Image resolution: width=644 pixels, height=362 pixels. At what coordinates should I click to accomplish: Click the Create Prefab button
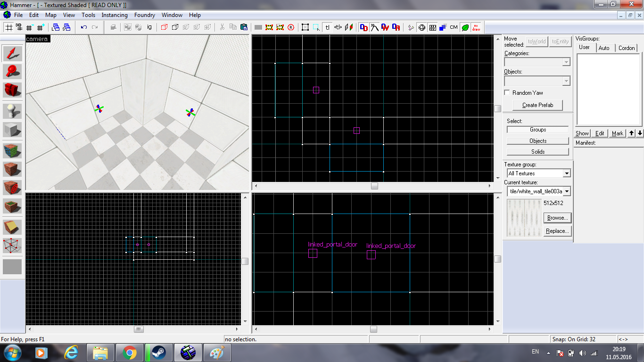click(x=537, y=105)
